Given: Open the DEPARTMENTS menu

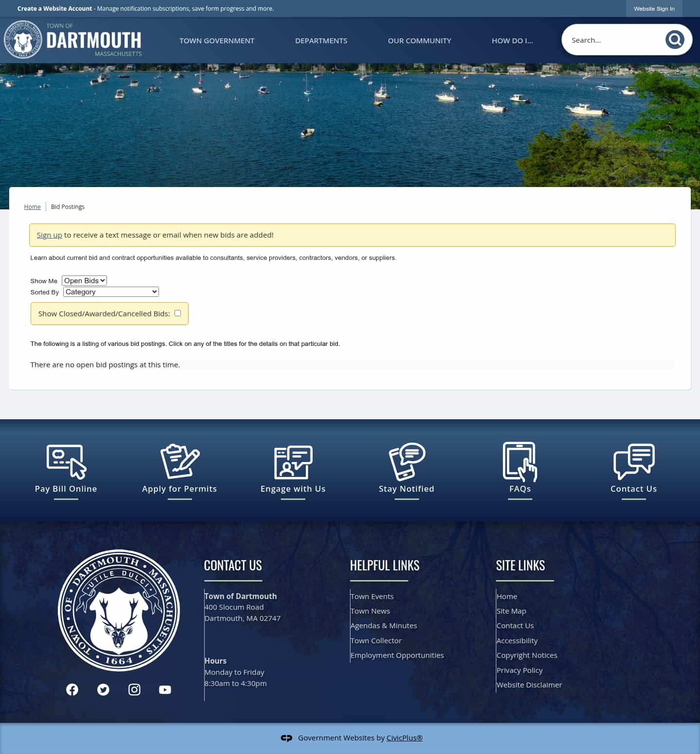Looking at the screenshot, I should (321, 41).
